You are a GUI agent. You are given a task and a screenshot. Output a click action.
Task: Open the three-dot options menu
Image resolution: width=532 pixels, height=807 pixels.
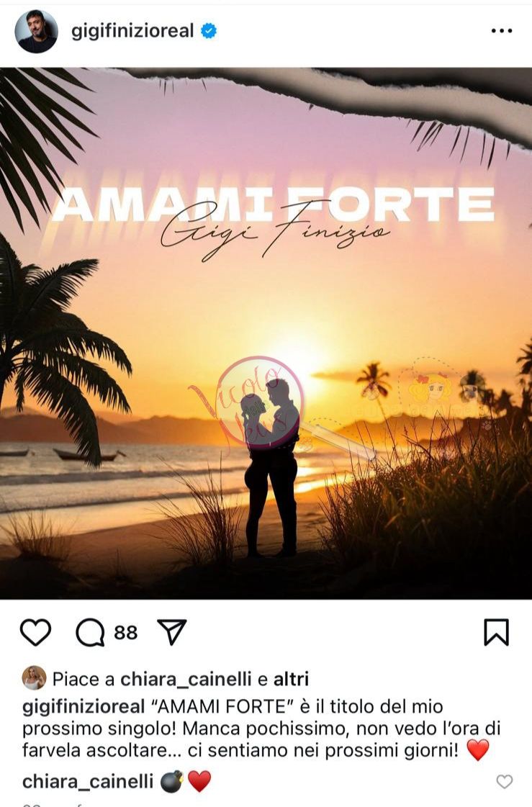(x=501, y=31)
